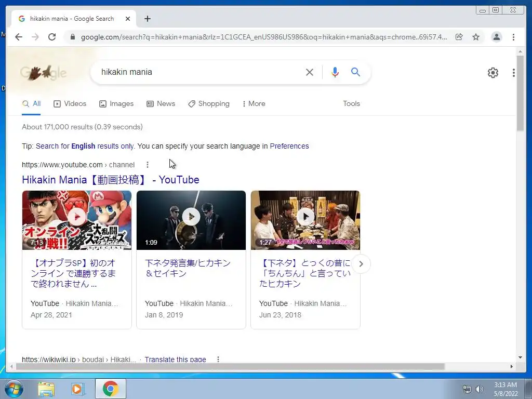Switch to the Videos tab

[70, 104]
